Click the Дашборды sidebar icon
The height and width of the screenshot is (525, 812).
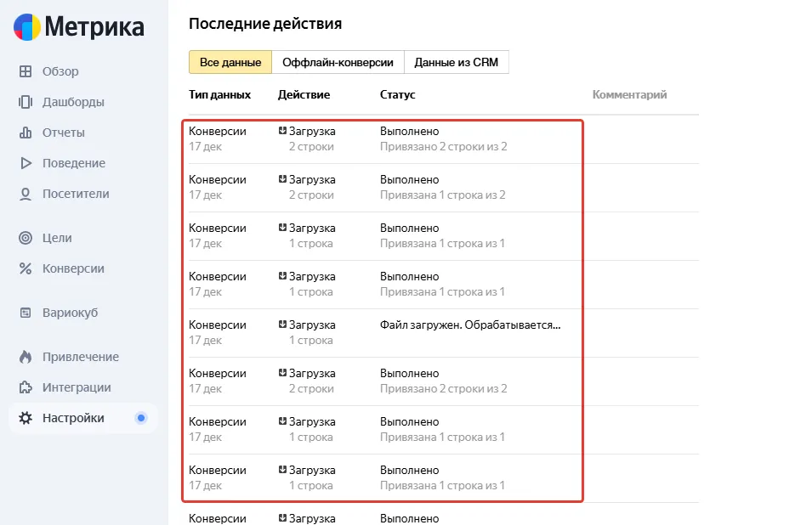coord(26,102)
